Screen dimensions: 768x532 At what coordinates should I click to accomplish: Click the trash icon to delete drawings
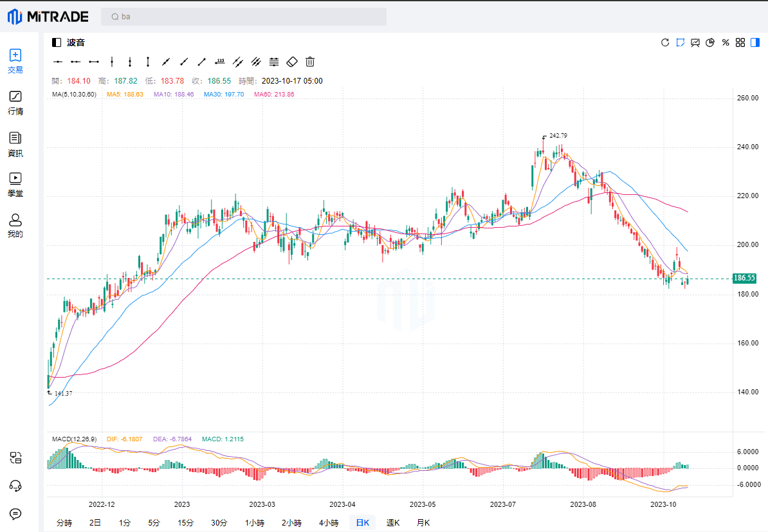point(310,62)
